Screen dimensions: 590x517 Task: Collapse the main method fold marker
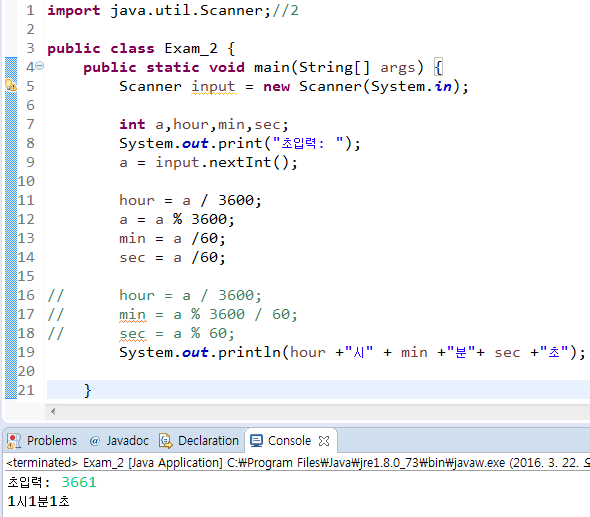point(40,66)
